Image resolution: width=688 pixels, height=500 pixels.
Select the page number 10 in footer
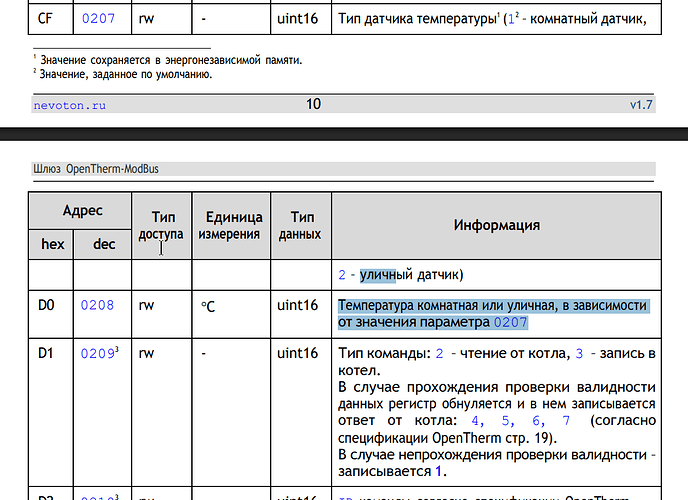[313, 104]
